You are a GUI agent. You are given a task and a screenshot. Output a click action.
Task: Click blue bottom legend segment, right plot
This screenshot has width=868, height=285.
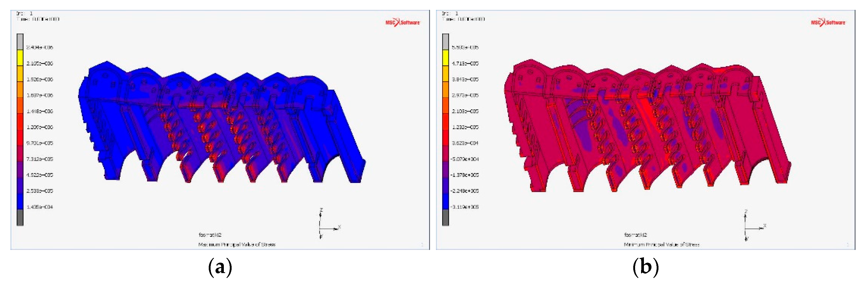[x=446, y=201]
